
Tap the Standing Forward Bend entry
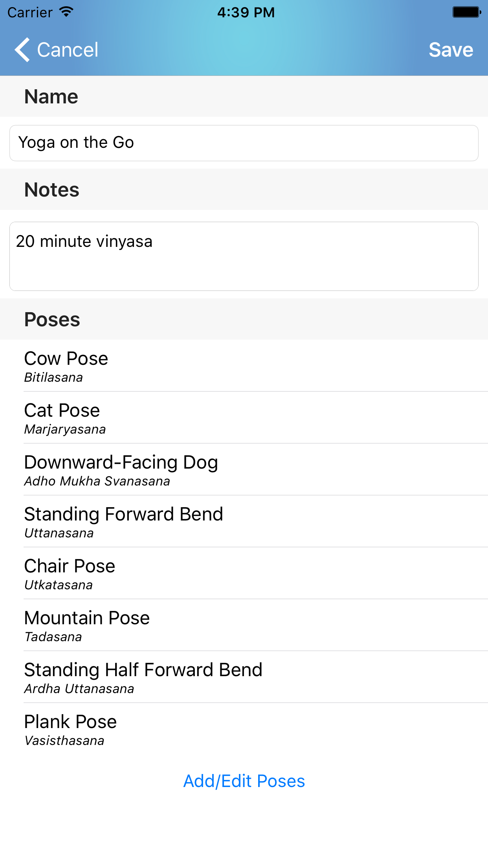tap(244, 522)
